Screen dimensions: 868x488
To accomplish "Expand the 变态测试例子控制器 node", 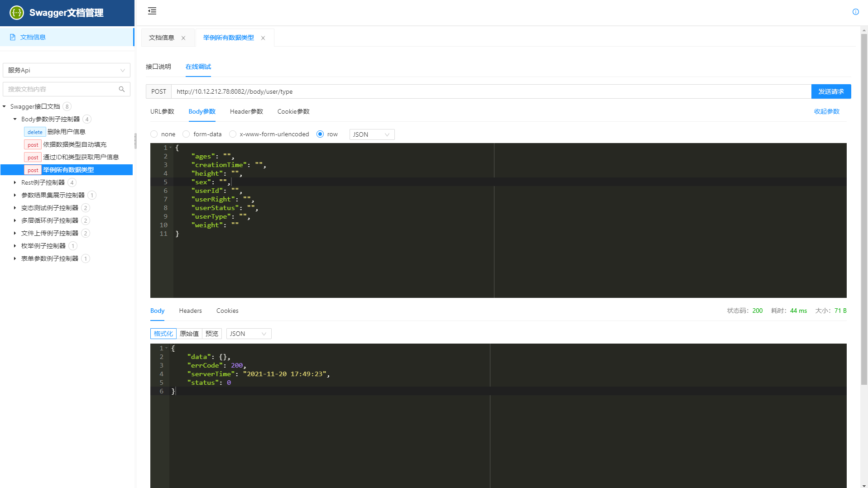I will [x=15, y=208].
